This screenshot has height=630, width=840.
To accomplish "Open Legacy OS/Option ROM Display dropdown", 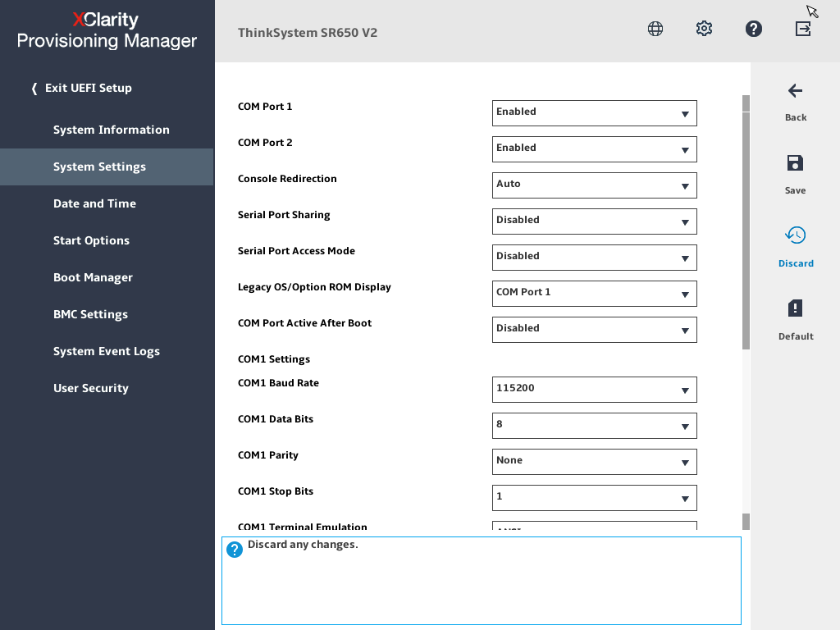I will [594, 294].
